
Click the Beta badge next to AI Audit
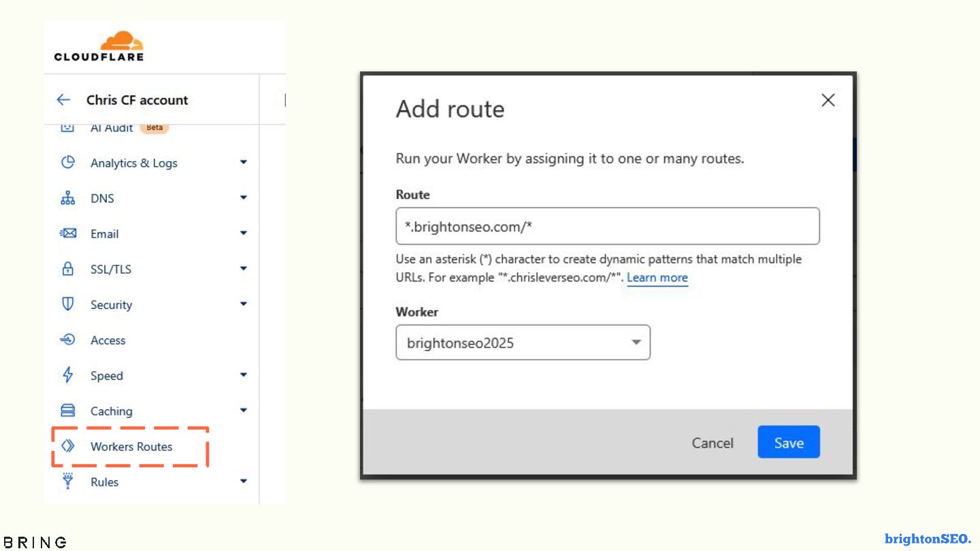(x=154, y=127)
